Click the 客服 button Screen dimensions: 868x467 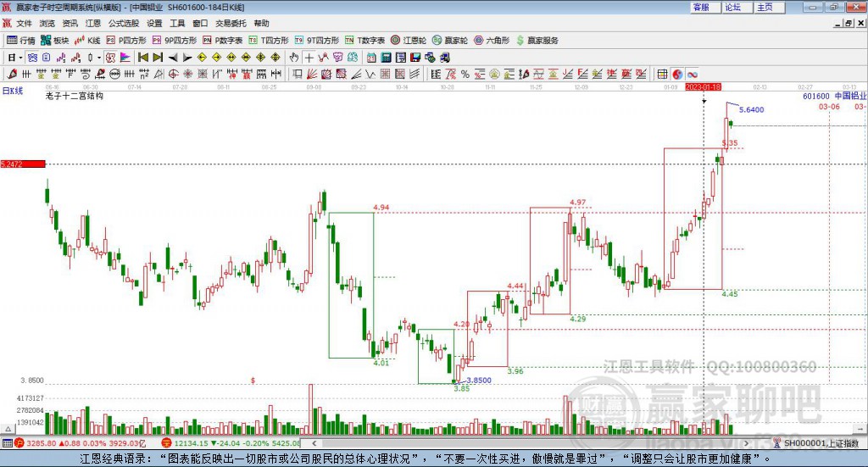click(x=704, y=7)
